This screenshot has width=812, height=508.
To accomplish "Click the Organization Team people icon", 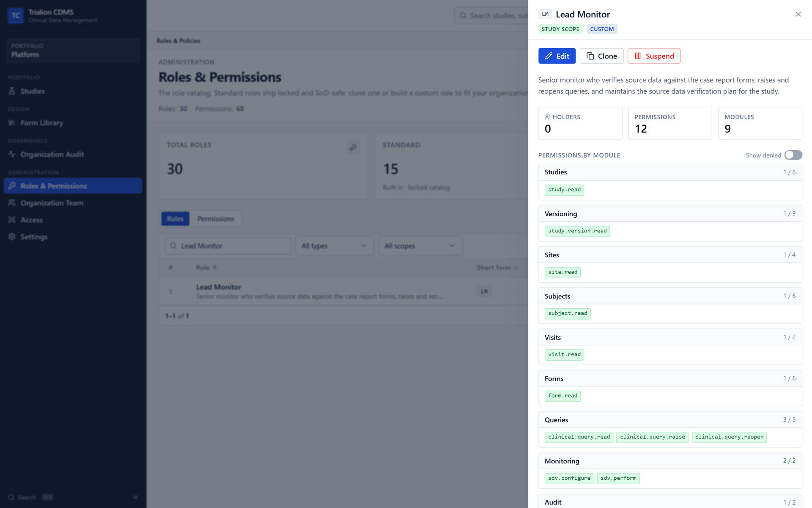I will 12,203.
